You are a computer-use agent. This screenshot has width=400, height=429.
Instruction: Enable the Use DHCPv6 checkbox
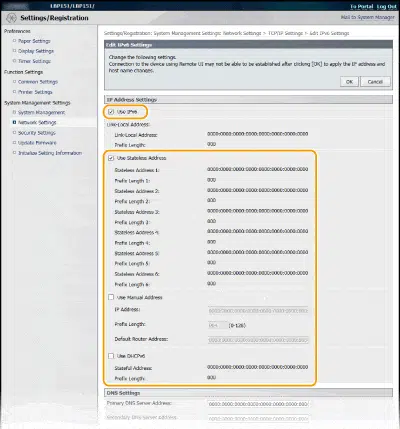tap(111, 356)
